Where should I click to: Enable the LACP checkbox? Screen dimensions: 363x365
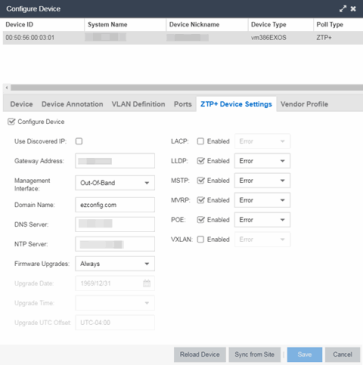click(200, 141)
